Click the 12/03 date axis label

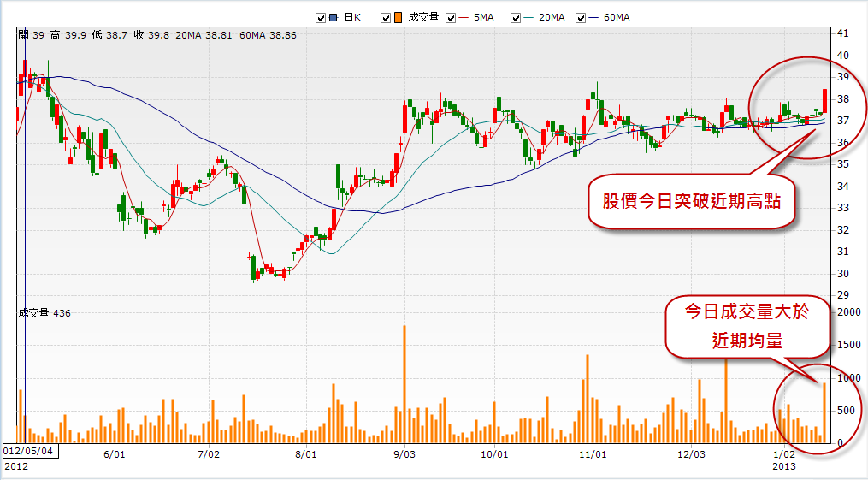[692, 454]
